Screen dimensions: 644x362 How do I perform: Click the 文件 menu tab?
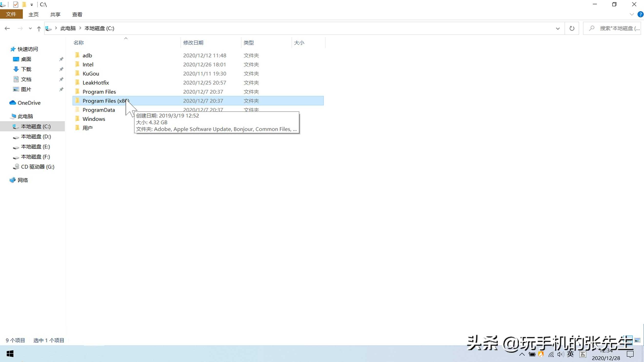pos(11,14)
